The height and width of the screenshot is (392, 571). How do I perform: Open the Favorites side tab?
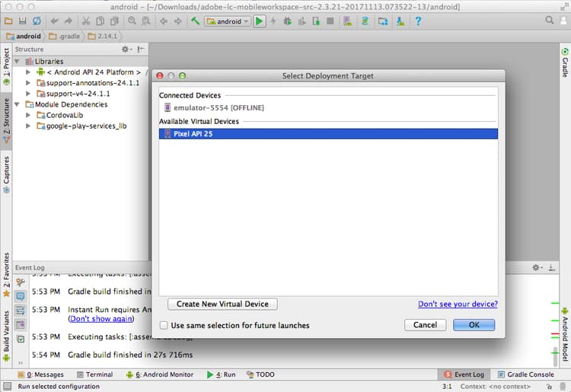(x=6, y=275)
